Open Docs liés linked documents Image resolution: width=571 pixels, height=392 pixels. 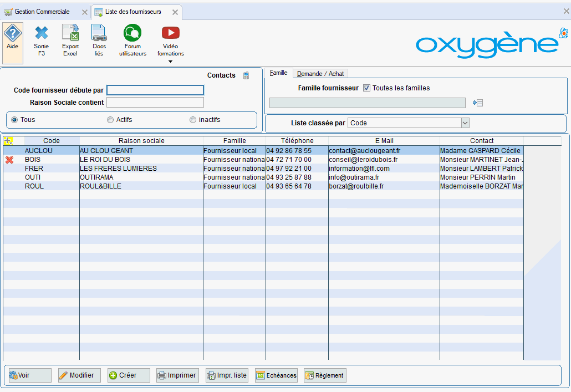point(99,40)
